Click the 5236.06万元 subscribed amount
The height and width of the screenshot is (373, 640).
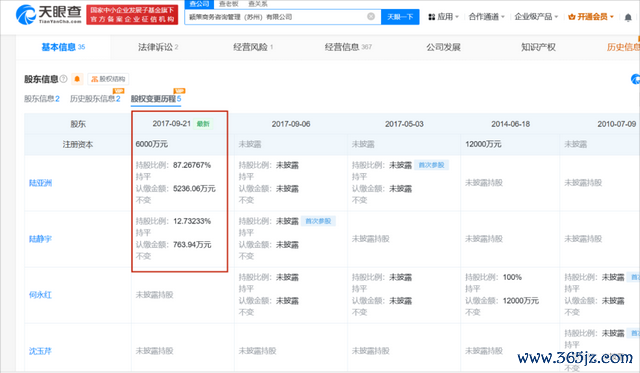(194, 189)
